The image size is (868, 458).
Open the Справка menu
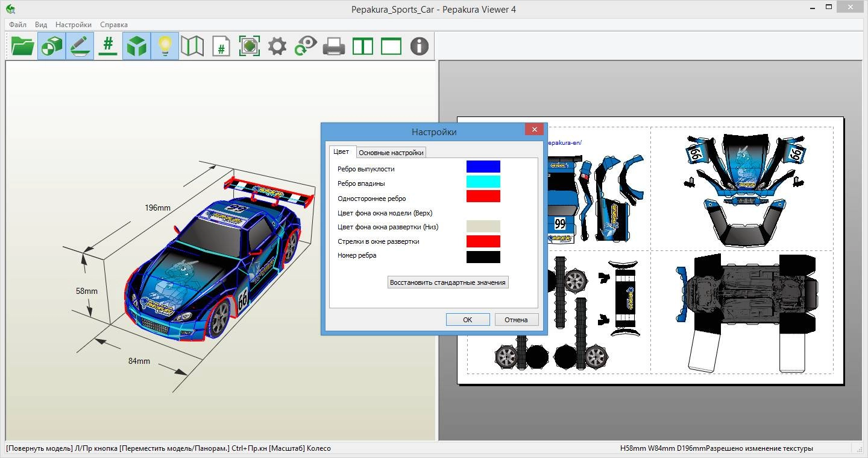click(x=114, y=25)
